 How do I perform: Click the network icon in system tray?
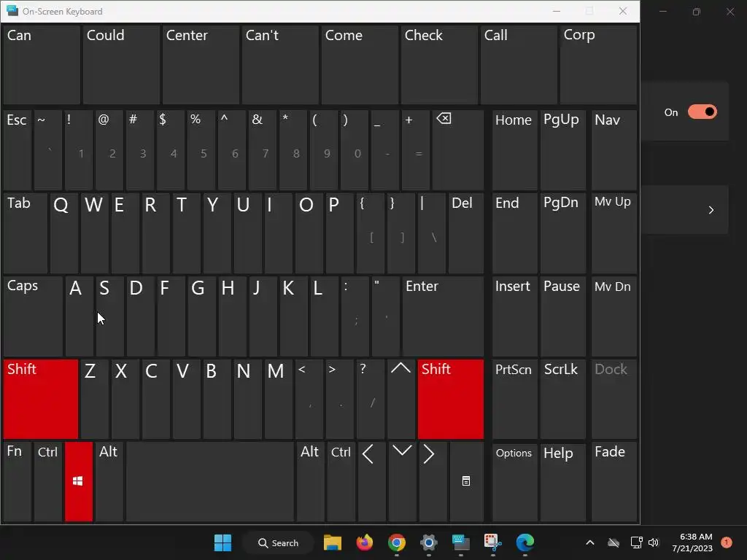[x=636, y=542]
